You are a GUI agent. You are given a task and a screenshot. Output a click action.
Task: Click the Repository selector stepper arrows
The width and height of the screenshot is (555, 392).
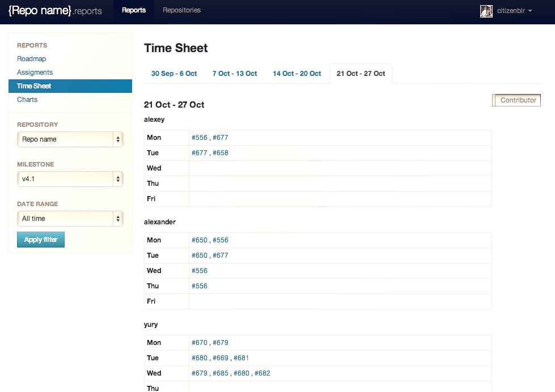coord(118,139)
